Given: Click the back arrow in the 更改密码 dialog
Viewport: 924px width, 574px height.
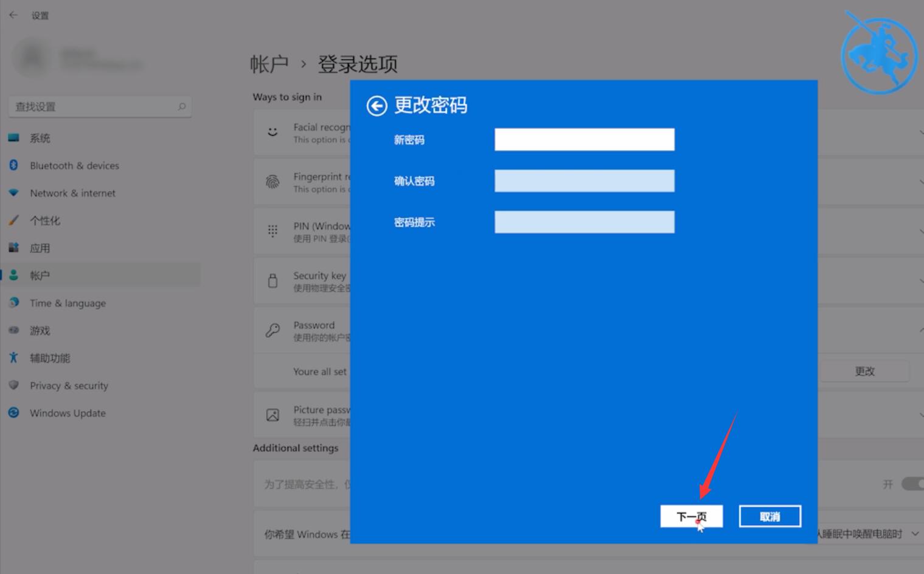Looking at the screenshot, I should coord(377,106).
